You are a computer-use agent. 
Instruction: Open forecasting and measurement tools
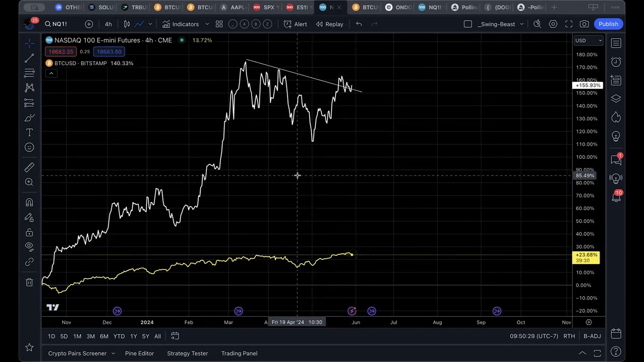[x=29, y=103]
